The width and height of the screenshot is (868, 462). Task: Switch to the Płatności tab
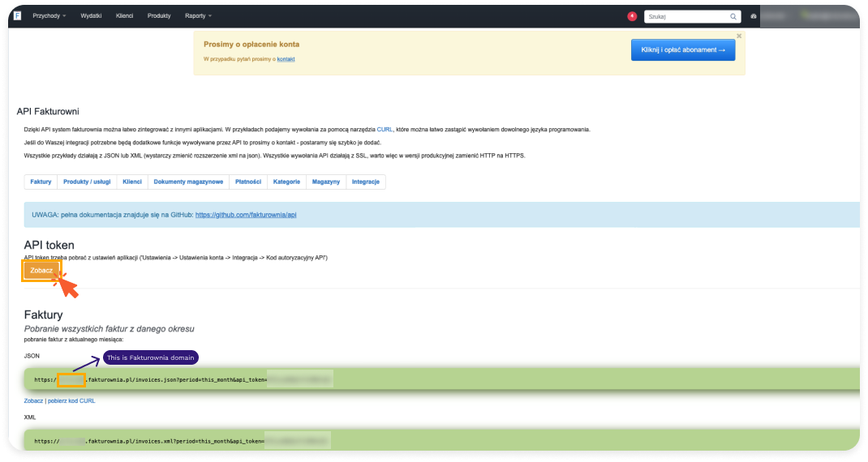click(x=248, y=182)
